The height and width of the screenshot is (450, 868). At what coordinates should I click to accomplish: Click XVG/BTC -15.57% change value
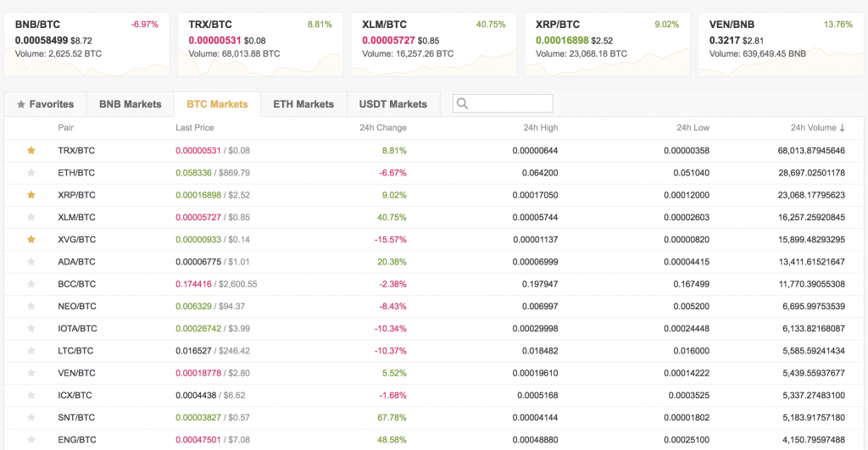pyautogui.click(x=390, y=240)
